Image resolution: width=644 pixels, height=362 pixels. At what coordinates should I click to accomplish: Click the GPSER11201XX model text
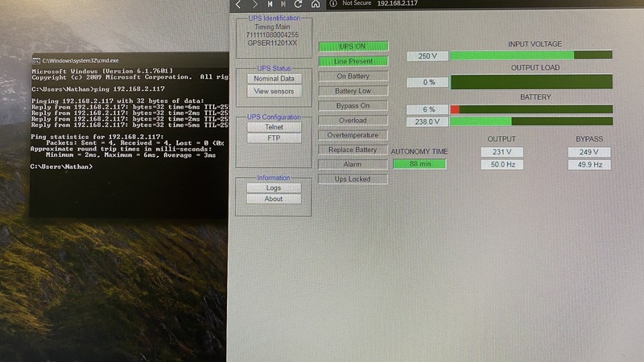point(272,43)
